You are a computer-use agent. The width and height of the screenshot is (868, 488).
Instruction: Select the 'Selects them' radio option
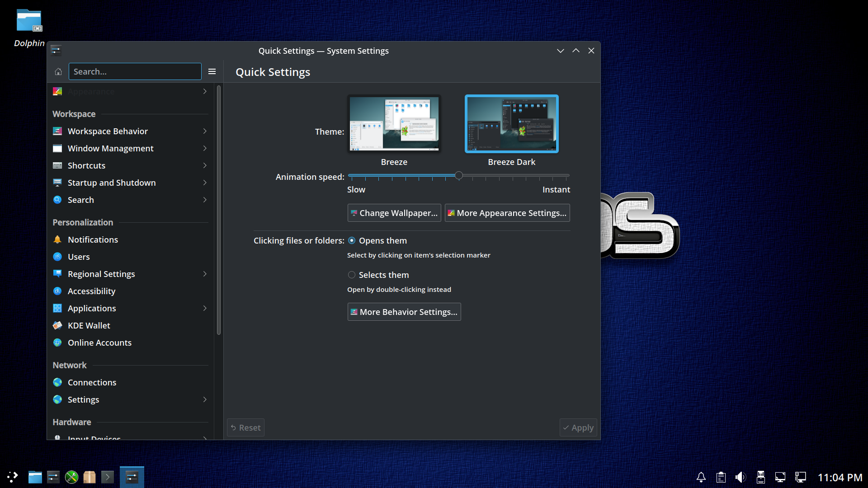click(352, 275)
